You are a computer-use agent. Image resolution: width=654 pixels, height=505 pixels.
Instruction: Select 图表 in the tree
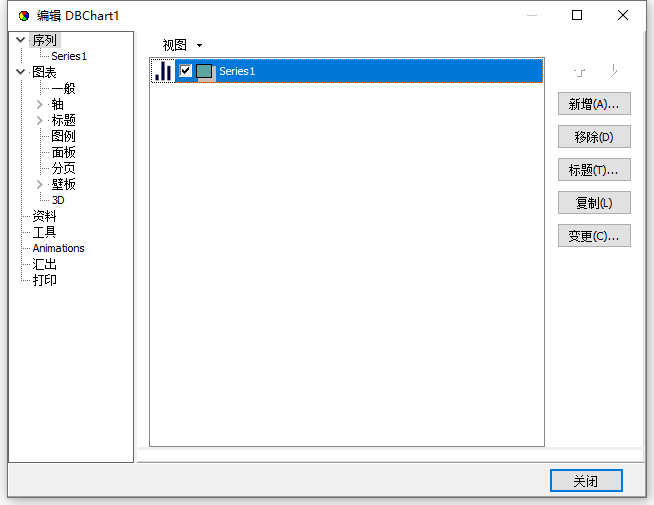click(x=45, y=72)
